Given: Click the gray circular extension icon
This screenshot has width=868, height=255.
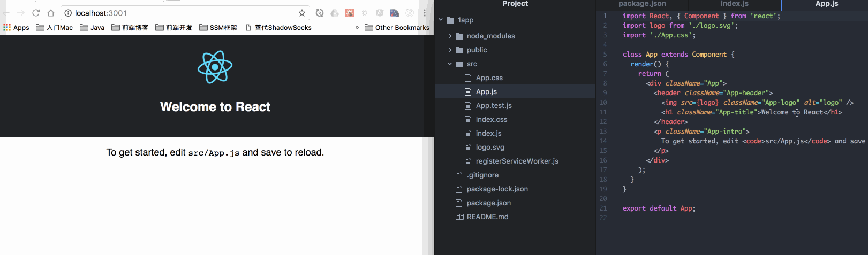Looking at the screenshot, I should click(x=410, y=13).
